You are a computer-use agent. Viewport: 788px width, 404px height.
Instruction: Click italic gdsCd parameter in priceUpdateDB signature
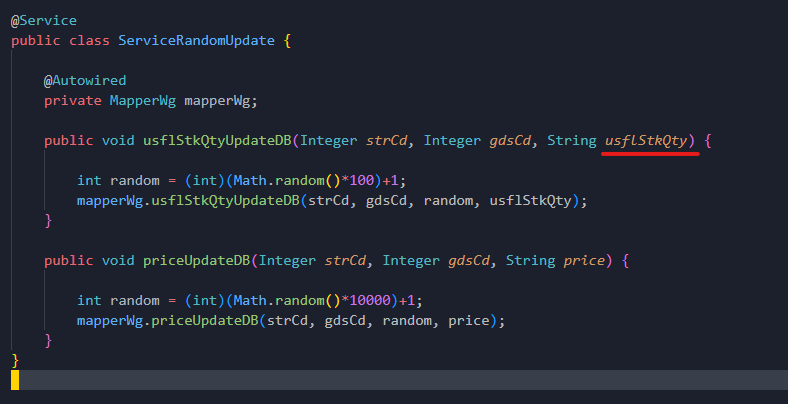(469, 260)
